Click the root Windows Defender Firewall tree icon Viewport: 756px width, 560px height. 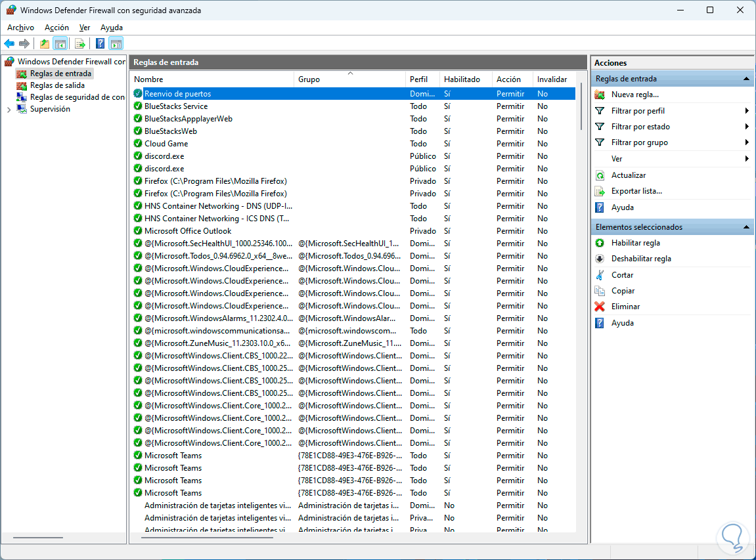click(10, 62)
